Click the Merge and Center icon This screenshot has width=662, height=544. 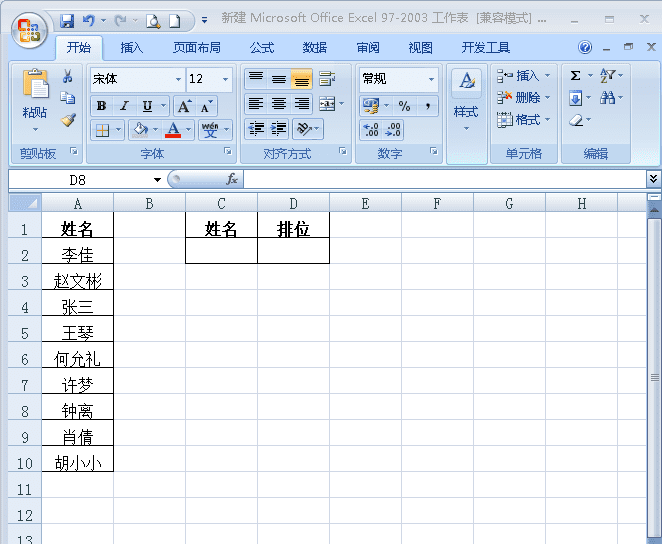[x=327, y=104]
